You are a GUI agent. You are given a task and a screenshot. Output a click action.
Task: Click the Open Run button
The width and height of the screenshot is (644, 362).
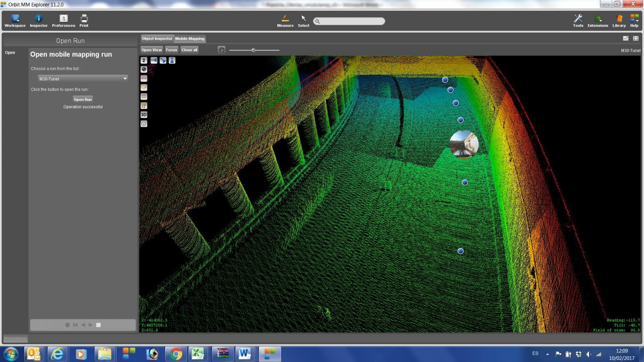(x=83, y=99)
